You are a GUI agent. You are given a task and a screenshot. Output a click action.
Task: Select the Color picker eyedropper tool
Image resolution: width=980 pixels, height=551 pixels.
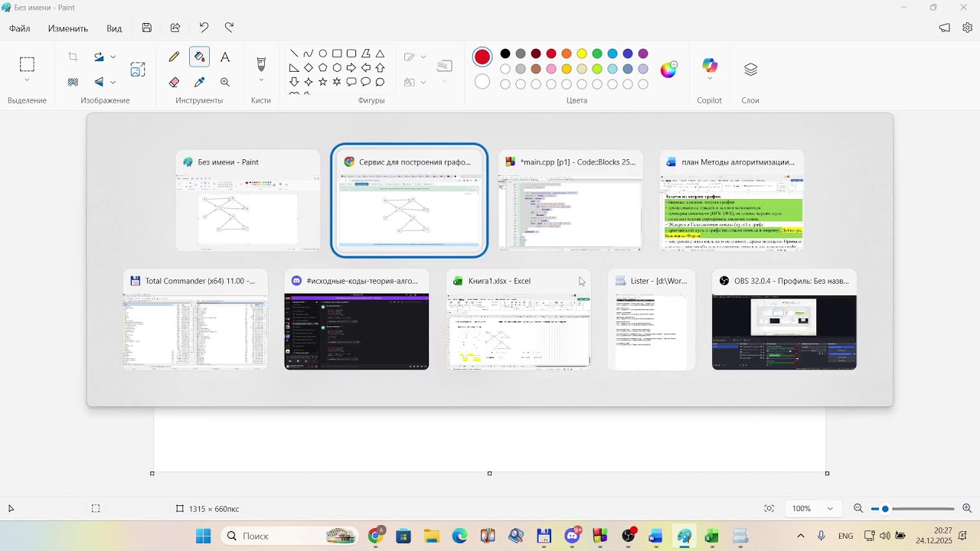tap(200, 82)
